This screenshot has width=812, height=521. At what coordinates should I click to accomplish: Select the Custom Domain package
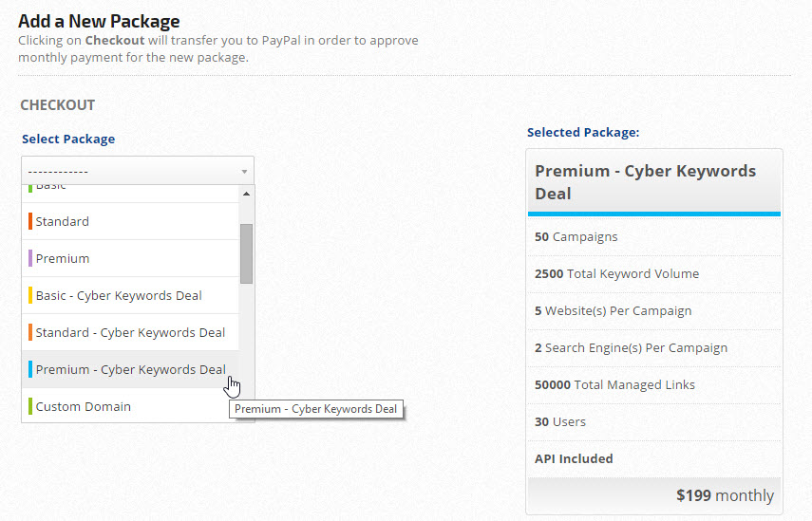[x=84, y=406]
